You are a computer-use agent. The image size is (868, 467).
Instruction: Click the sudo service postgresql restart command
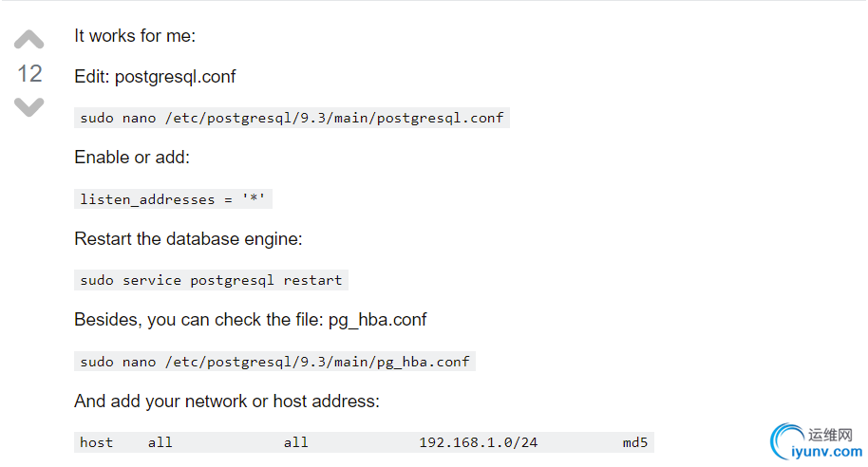point(211,280)
